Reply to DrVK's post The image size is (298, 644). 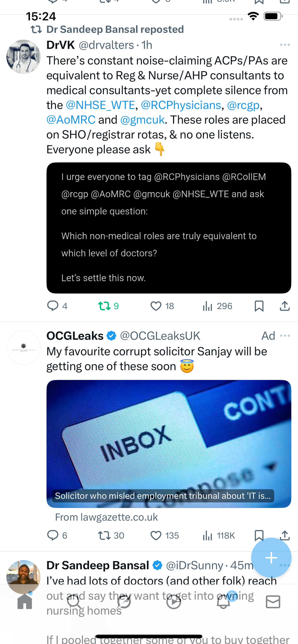(53, 306)
